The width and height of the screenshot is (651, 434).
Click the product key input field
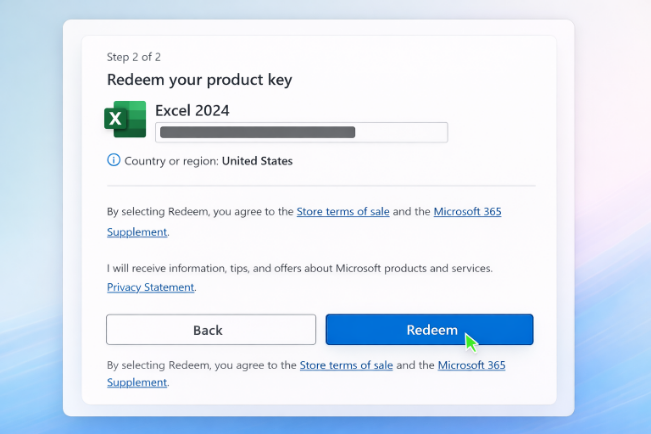coord(301,132)
